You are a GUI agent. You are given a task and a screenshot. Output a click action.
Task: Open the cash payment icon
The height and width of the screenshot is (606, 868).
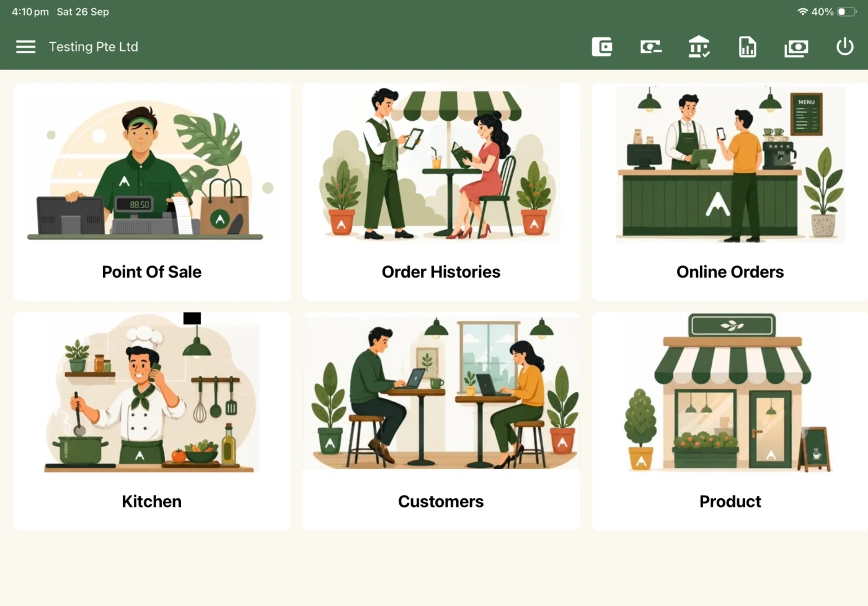[650, 47]
